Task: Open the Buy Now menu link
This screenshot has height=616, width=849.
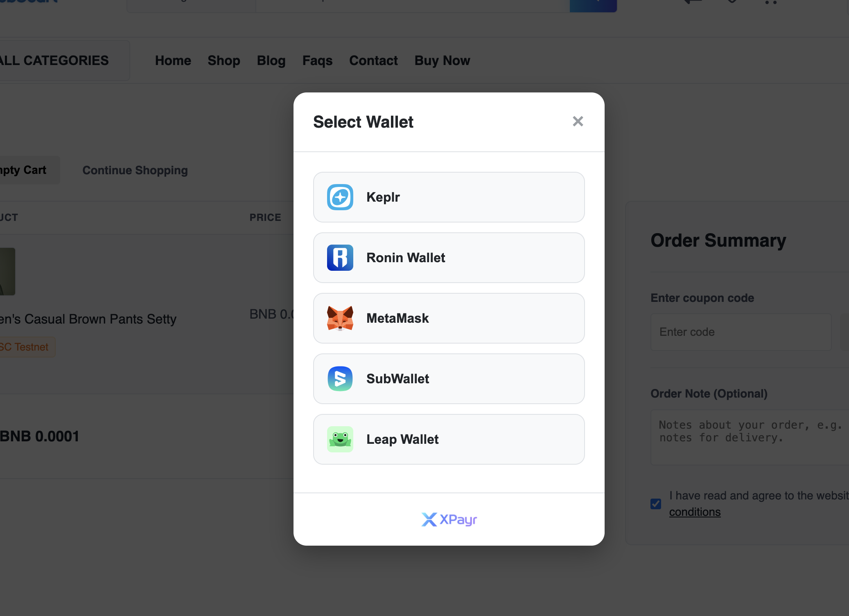Action: [442, 61]
